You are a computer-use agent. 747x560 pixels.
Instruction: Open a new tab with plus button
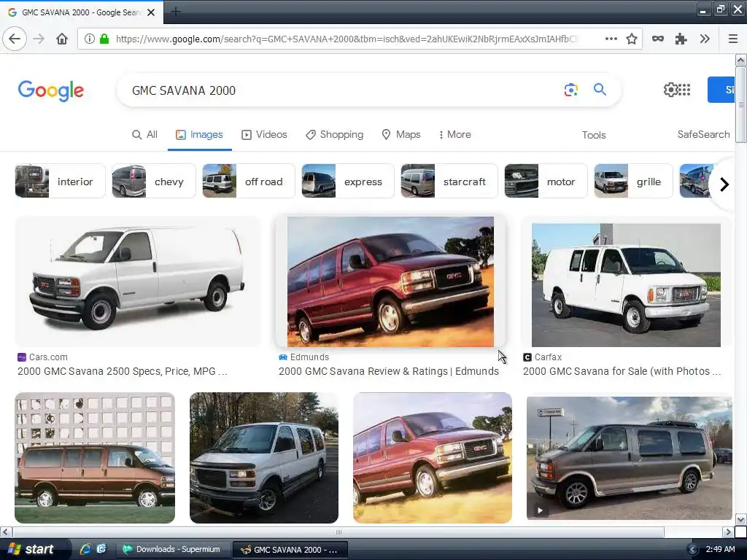(175, 12)
